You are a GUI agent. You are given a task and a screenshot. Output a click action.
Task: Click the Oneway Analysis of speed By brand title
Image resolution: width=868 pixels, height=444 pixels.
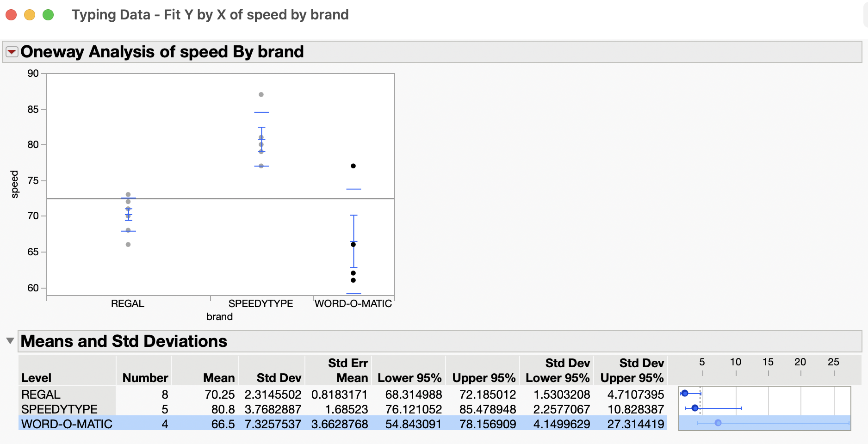point(162,52)
